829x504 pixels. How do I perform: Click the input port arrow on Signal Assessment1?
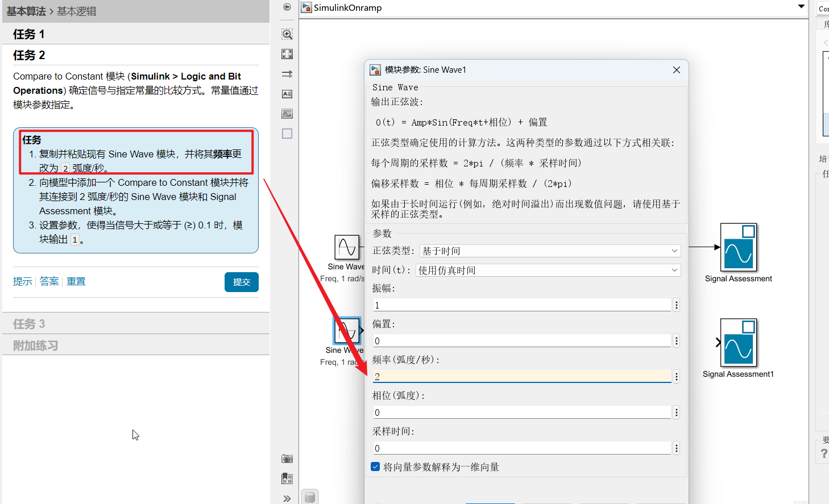[x=718, y=342]
